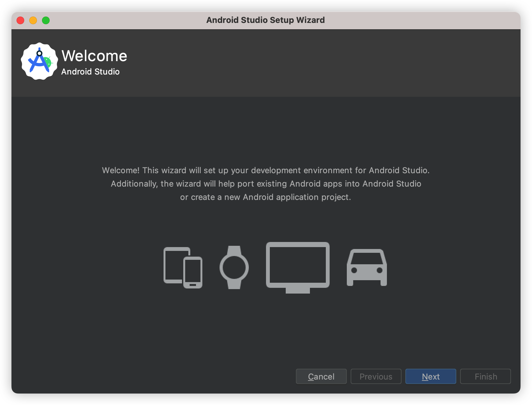The height and width of the screenshot is (405, 532).
Task: Click the Welcome heading text
Action: coord(94,56)
